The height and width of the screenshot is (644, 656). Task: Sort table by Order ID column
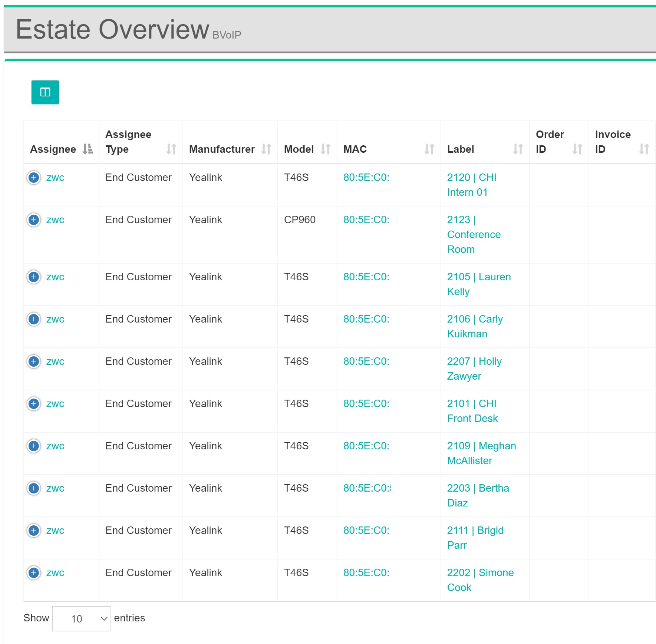pyautogui.click(x=559, y=142)
